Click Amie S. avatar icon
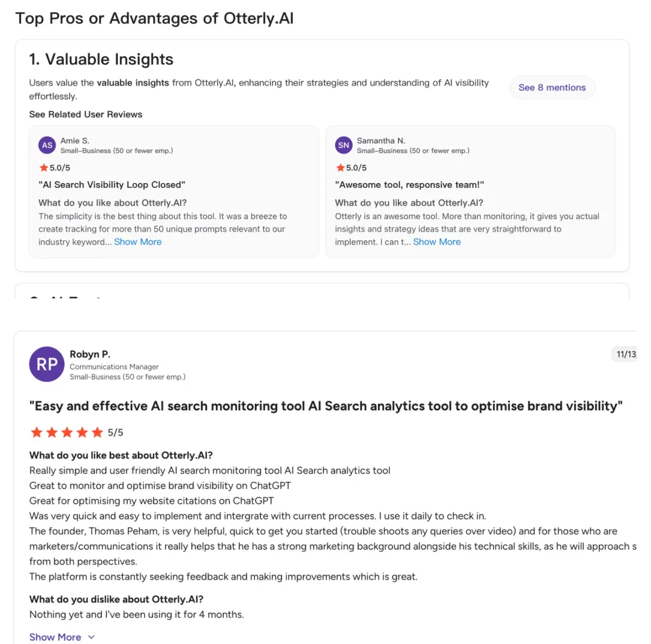The width and height of the screenshot is (651, 644). pos(47,145)
